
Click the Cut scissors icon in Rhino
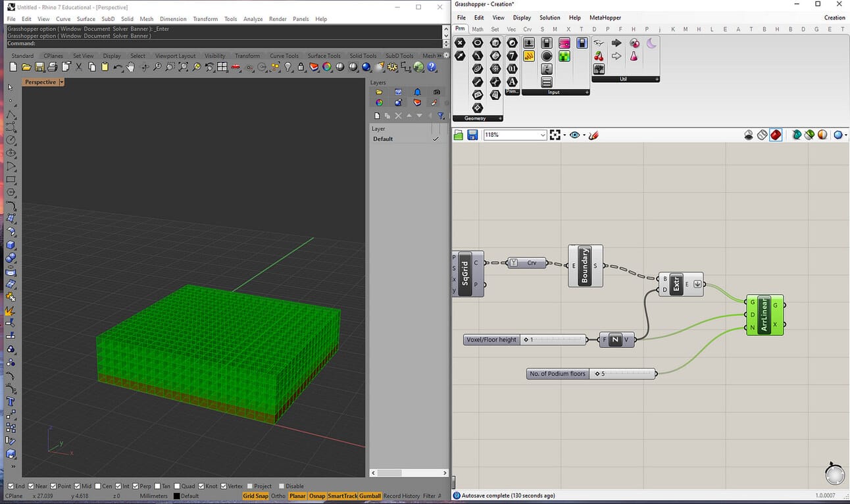click(x=79, y=67)
